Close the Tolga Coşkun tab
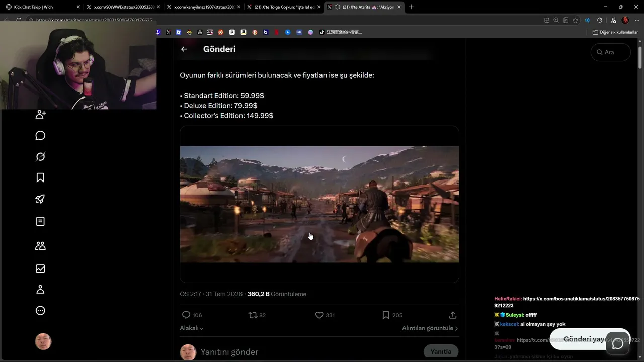Image resolution: width=644 pixels, height=362 pixels. (319, 7)
